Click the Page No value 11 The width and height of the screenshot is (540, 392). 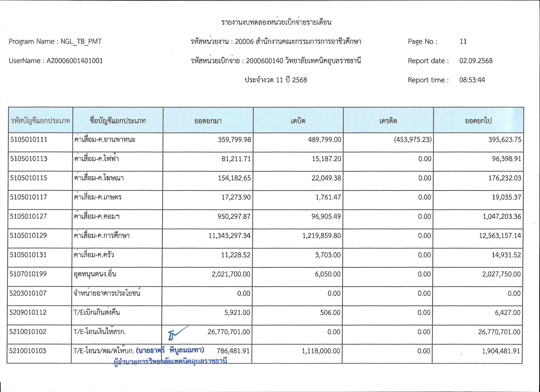point(463,41)
